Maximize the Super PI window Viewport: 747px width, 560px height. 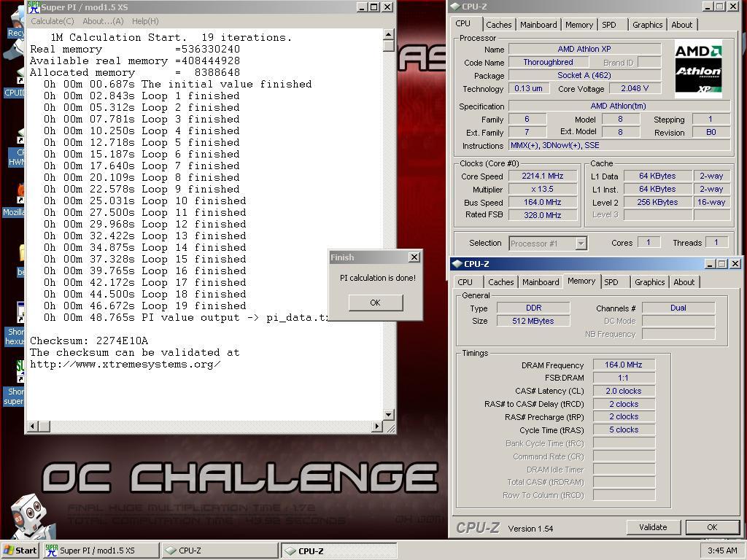(x=374, y=7)
